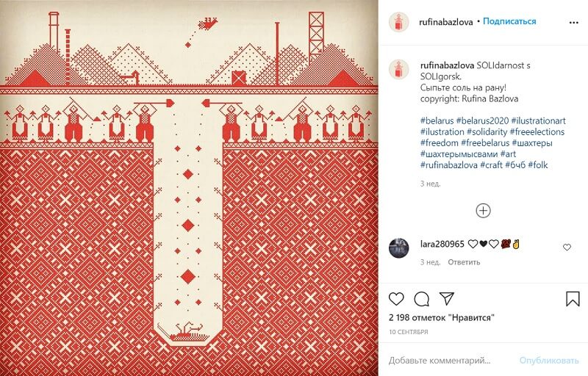Click Опубликовать to post comment

point(549,361)
